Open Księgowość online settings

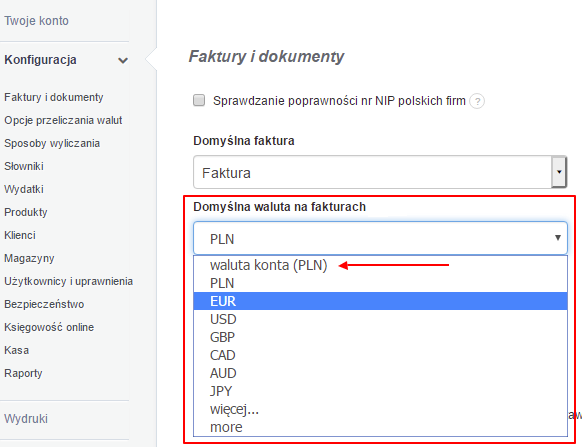point(49,327)
